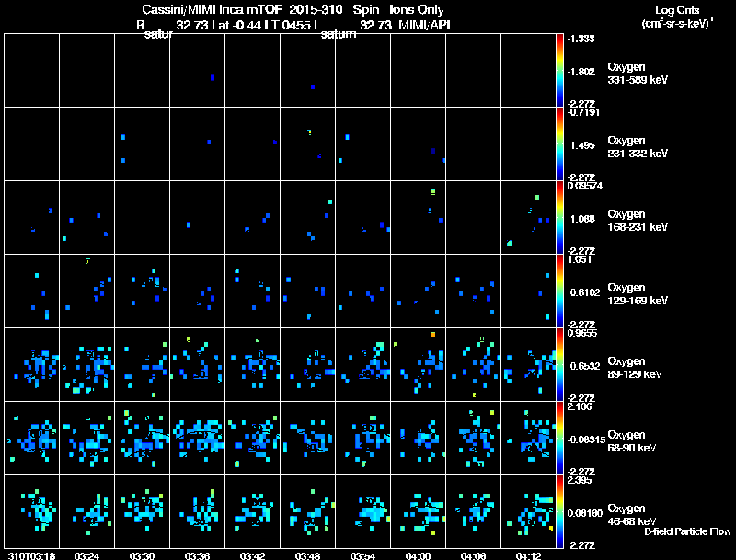Click the Oxygen 168-231 keV label
This screenshot has height=560, width=736.
[x=638, y=221]
